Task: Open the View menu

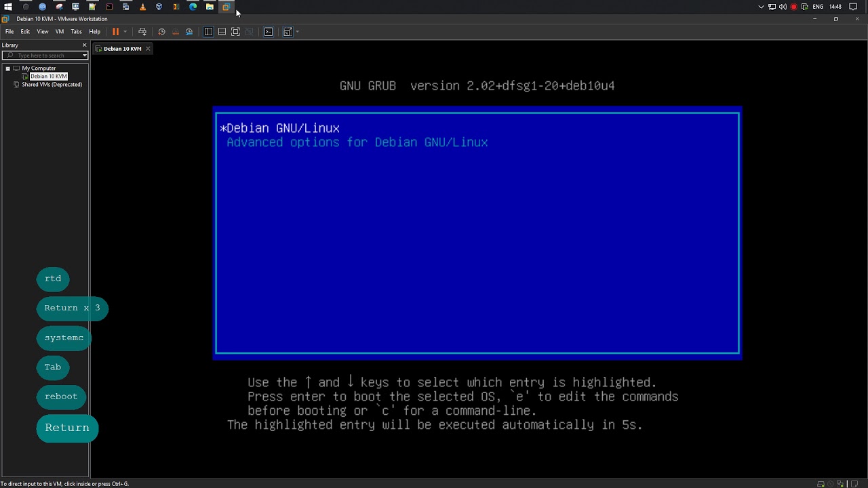Action: pos(43,32)
